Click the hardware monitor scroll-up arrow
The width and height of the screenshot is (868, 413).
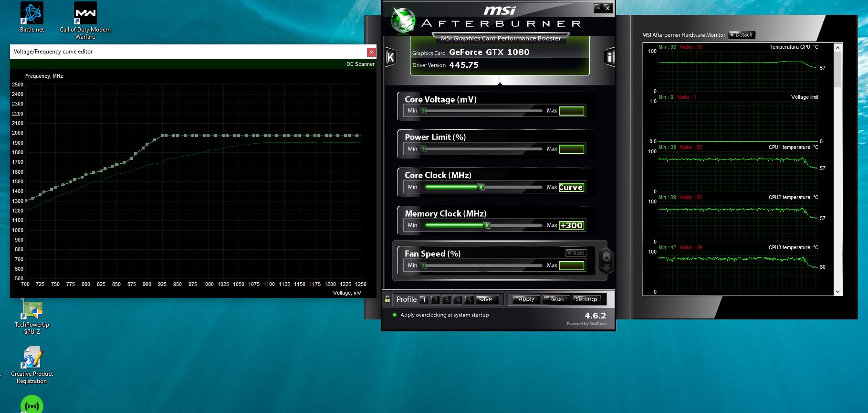pyautogui.click(x=837, y=47)
